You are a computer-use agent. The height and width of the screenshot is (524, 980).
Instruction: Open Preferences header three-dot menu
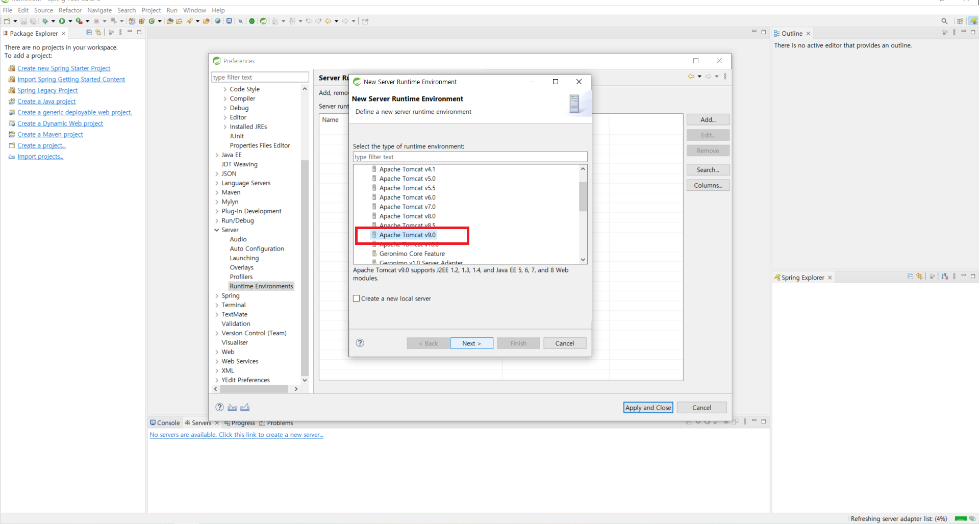[x=725, y=77]
